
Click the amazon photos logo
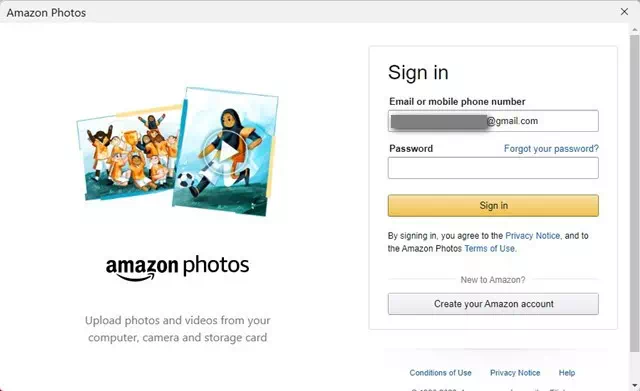click(178, 268)
